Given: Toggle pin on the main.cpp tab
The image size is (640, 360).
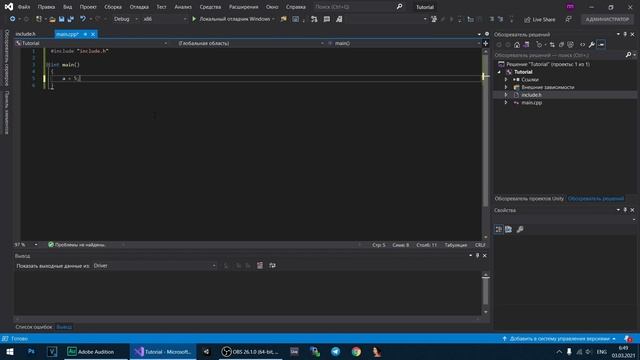Looking at the screenshot, I should click(x=85, y=34).
